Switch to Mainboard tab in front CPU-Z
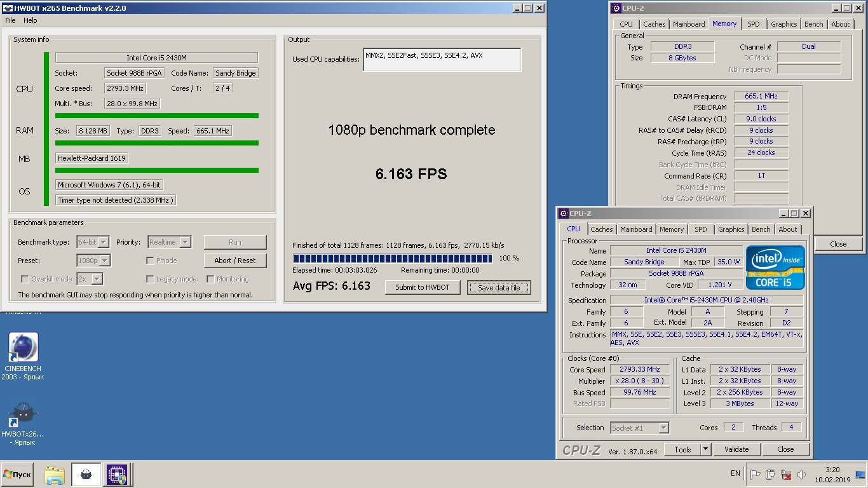 (x=636, y=229)
